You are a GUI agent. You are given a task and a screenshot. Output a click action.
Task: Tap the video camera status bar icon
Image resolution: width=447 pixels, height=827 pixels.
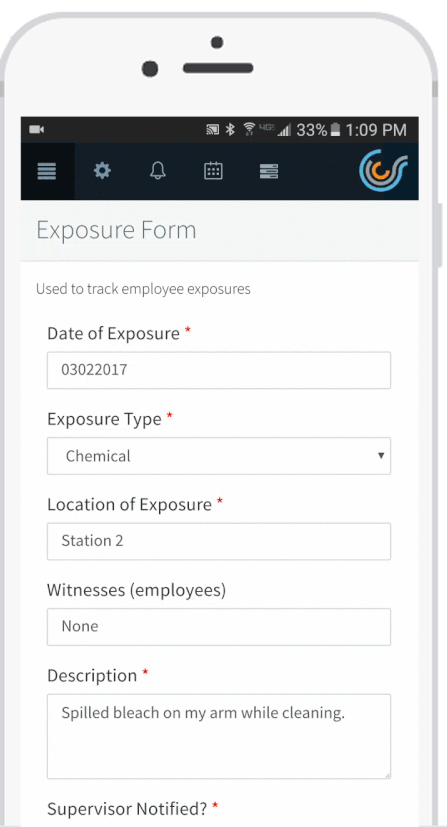[36, 130]
